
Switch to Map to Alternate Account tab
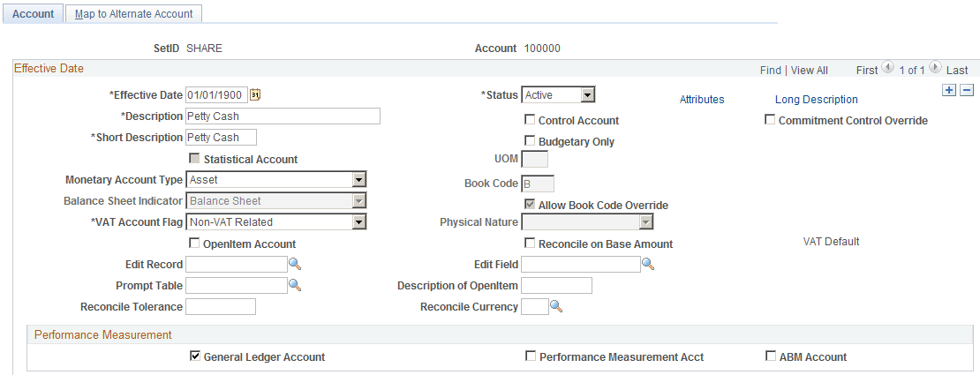(133, 14)
